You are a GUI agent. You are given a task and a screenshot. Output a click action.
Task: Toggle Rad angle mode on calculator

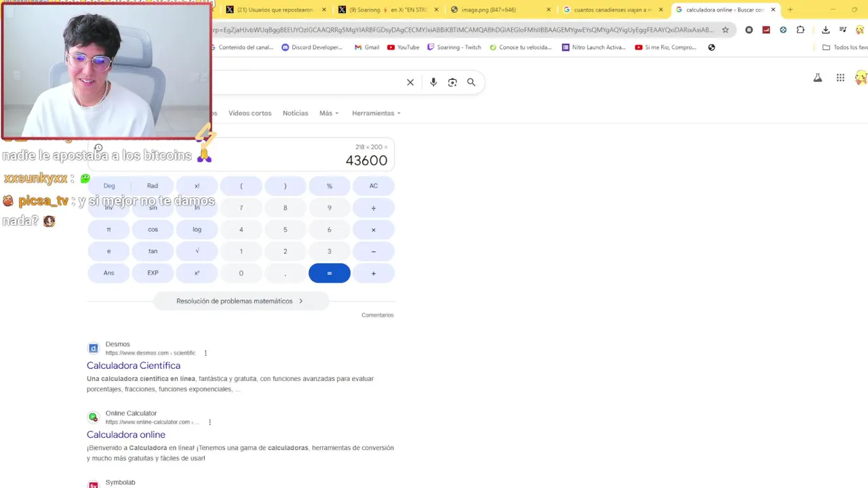point(153,186)
